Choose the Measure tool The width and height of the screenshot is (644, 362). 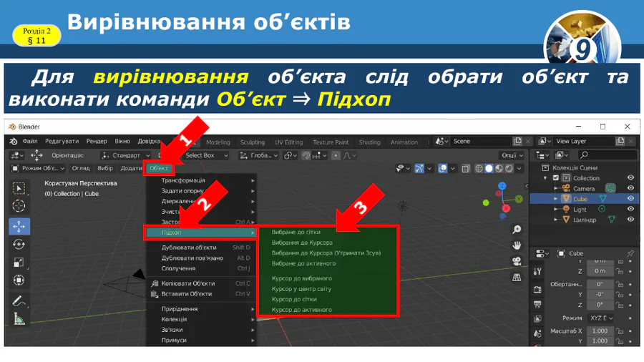click(x=19, y=319)
